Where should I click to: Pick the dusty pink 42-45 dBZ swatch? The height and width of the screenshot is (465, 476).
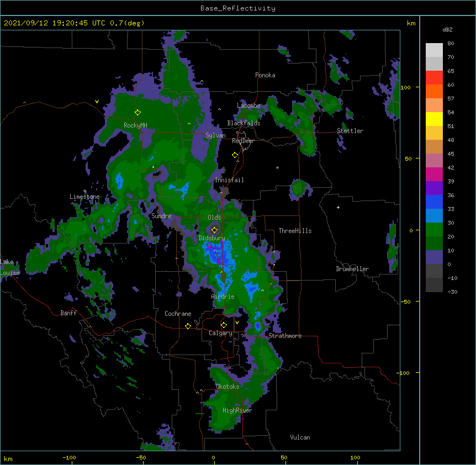click(434, 161)
